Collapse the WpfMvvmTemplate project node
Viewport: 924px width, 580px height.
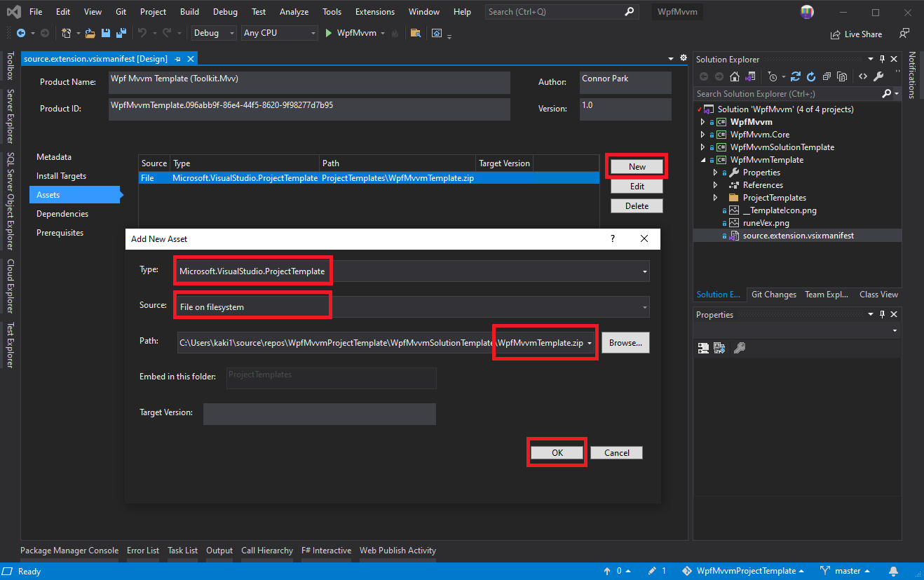703,160
